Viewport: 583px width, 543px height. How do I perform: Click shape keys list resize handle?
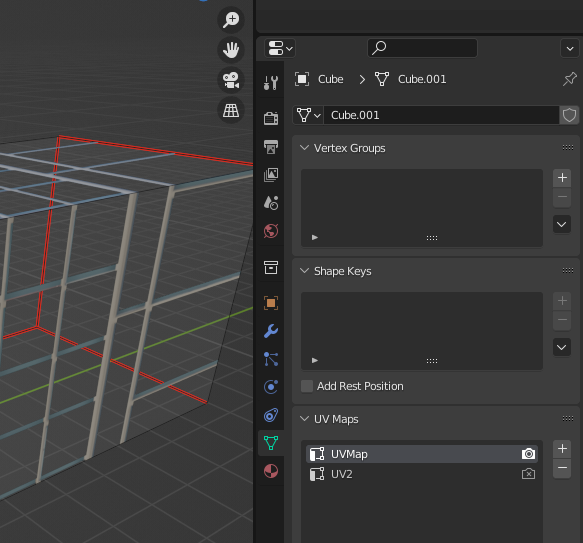[432, 361]
